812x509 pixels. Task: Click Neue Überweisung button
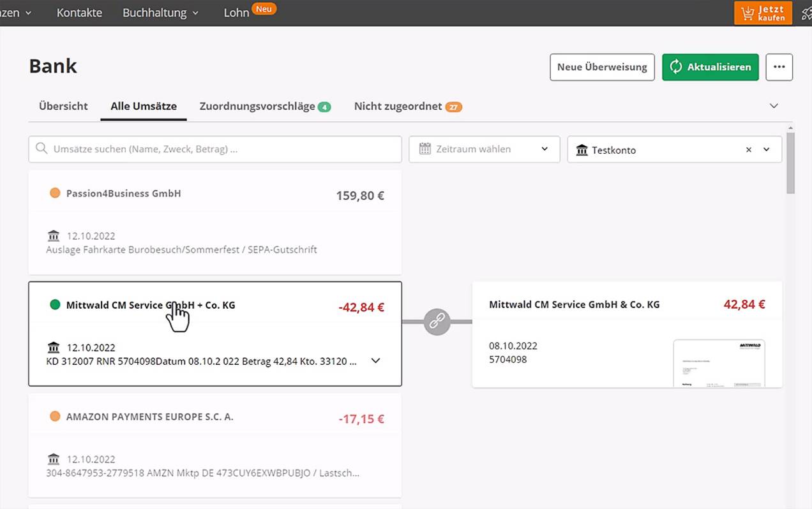point(602,67)
